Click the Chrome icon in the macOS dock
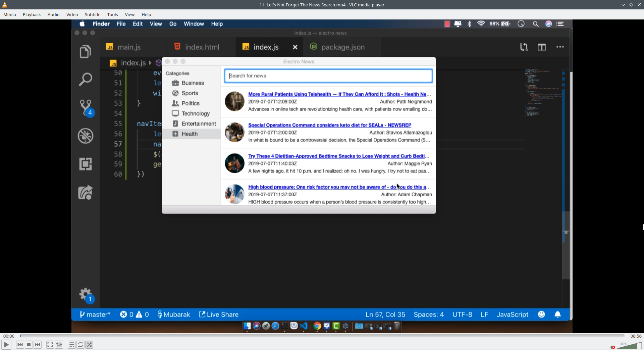 pyautogui.click(x=317, y=326)
